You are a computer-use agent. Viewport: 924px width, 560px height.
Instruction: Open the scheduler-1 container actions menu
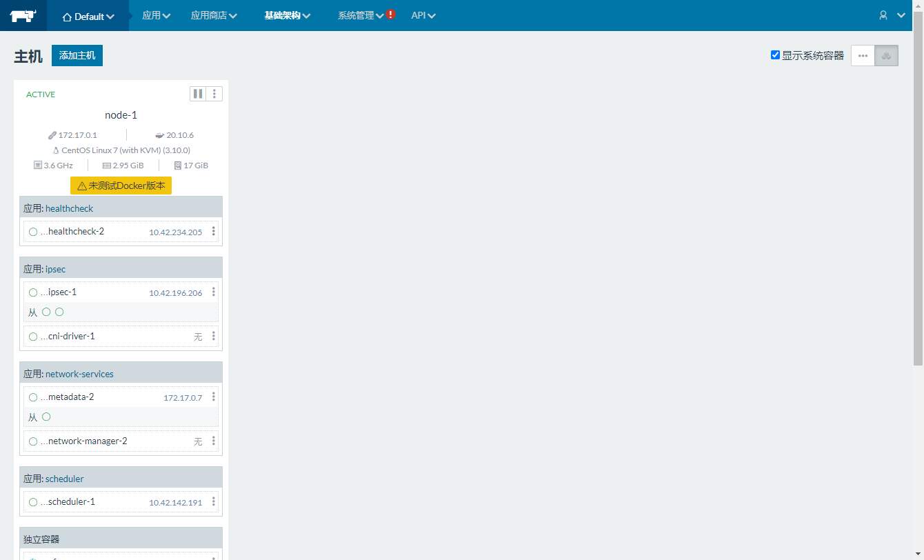(x=214, y=502)
